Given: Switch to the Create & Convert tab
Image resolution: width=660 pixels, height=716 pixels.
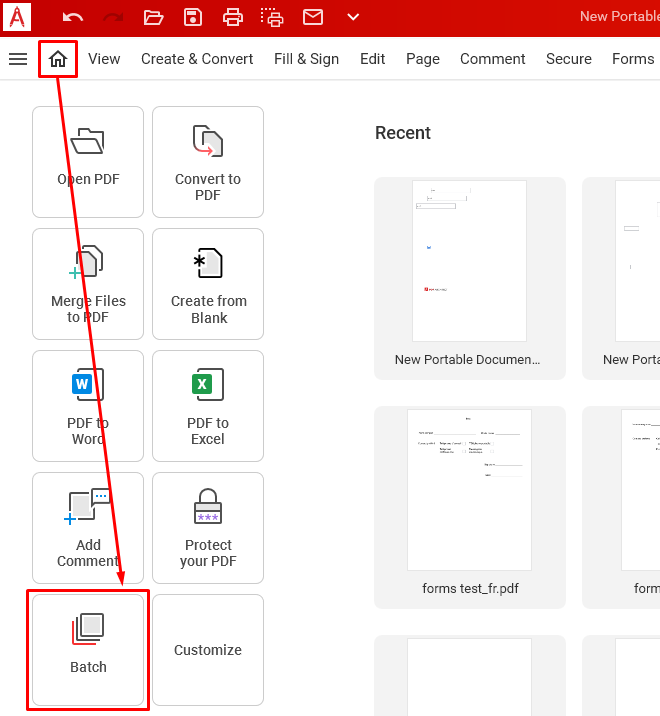Looking at the screenshot, I should click(197, 59).
